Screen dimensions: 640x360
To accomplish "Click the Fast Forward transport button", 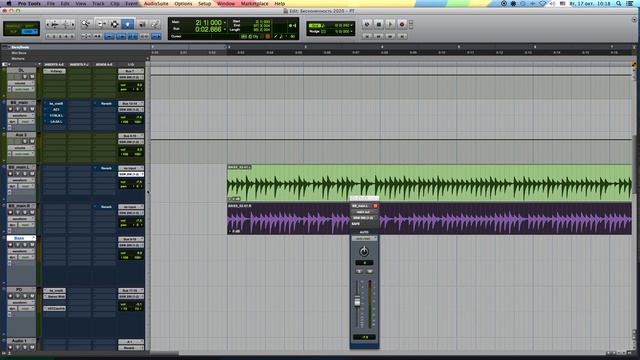I will point(390,36).
